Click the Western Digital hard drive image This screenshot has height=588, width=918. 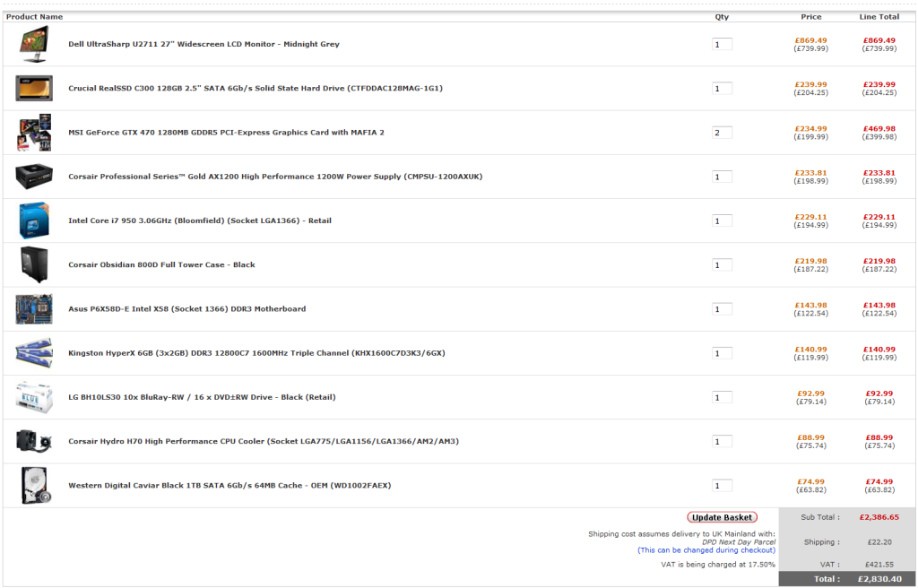[x=34, y=485]
